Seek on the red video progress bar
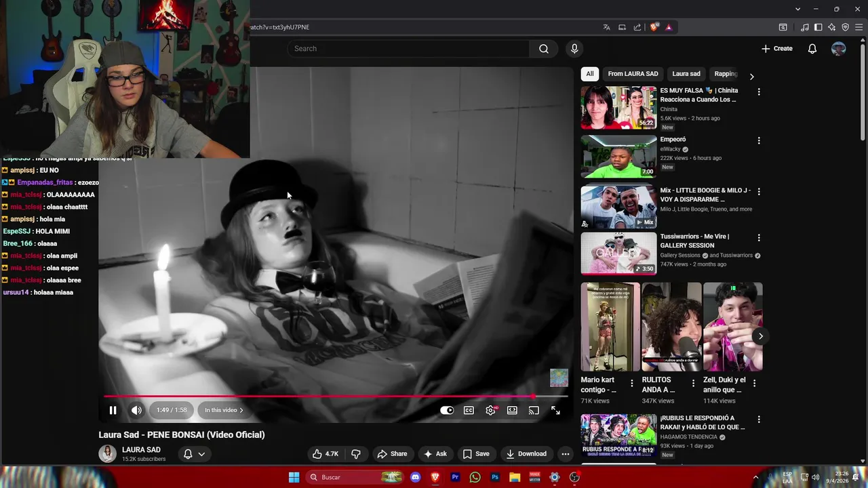This screenshot has height=488, width=868. click(x=336, y=396)
